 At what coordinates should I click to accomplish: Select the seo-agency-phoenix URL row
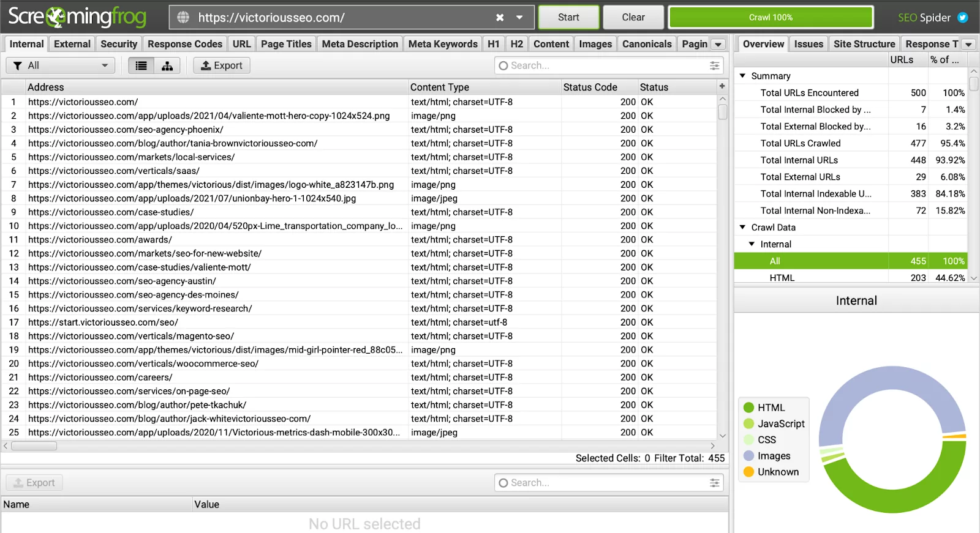[359, 130]
